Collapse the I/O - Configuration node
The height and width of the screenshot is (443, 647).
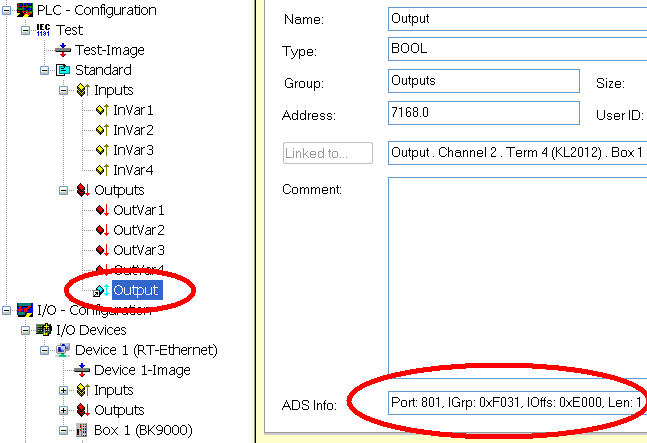[x=7, y=310]
